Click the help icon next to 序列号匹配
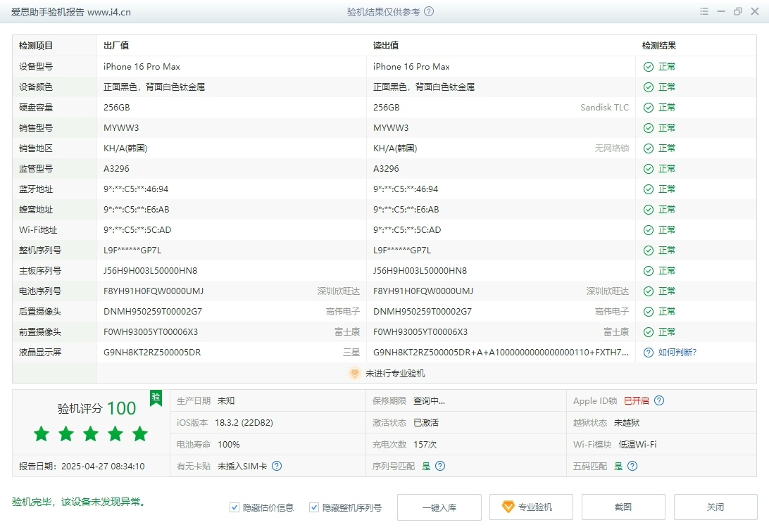Screen dimensions: 769x532 click(x=440, y=466)
